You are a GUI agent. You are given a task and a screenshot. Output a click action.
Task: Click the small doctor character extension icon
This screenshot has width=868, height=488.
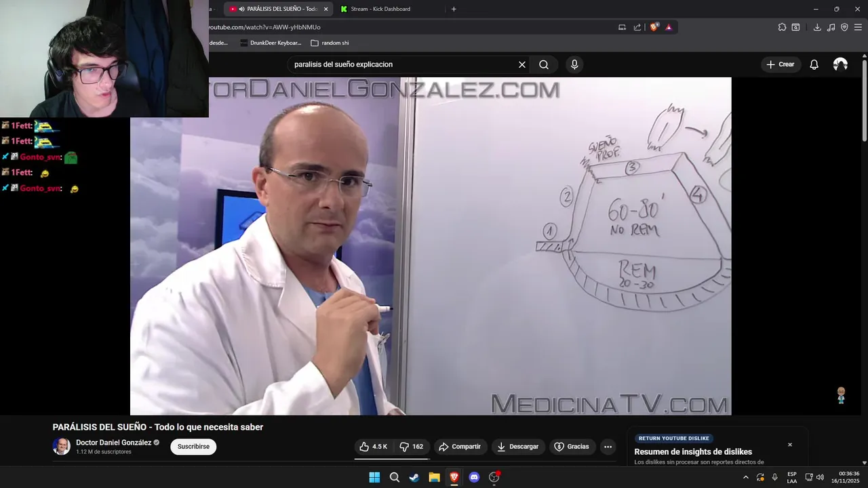(x=841, y=396)
